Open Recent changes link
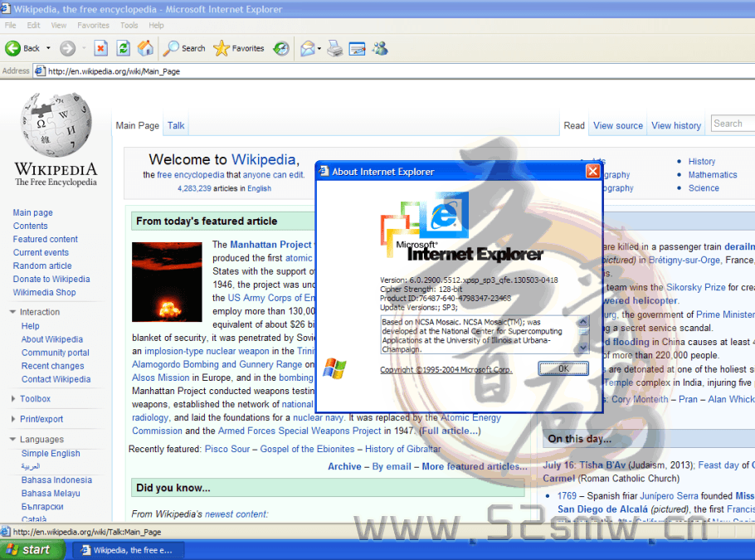Image resolution: width=755 pixels, height=560 pixels. (52, 366)
